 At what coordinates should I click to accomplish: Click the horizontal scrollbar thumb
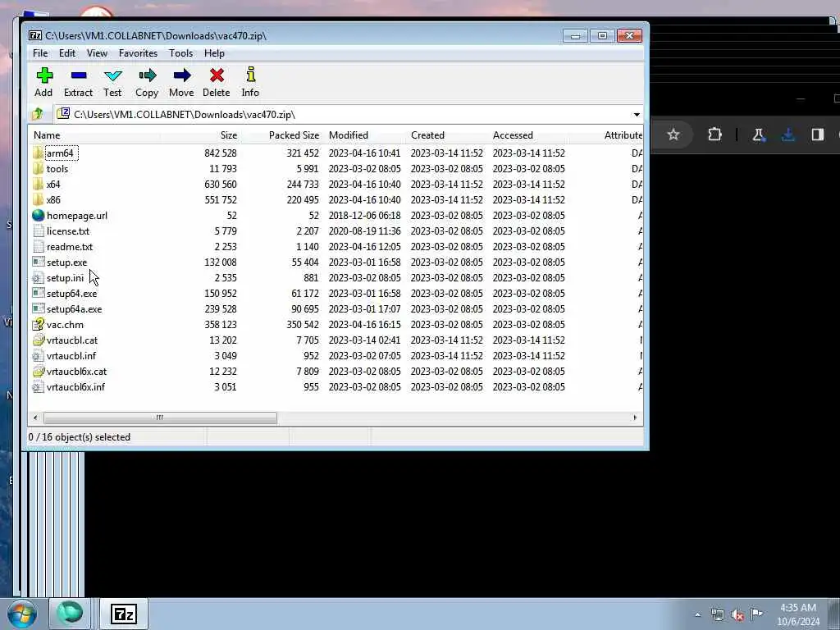point(160,418)
